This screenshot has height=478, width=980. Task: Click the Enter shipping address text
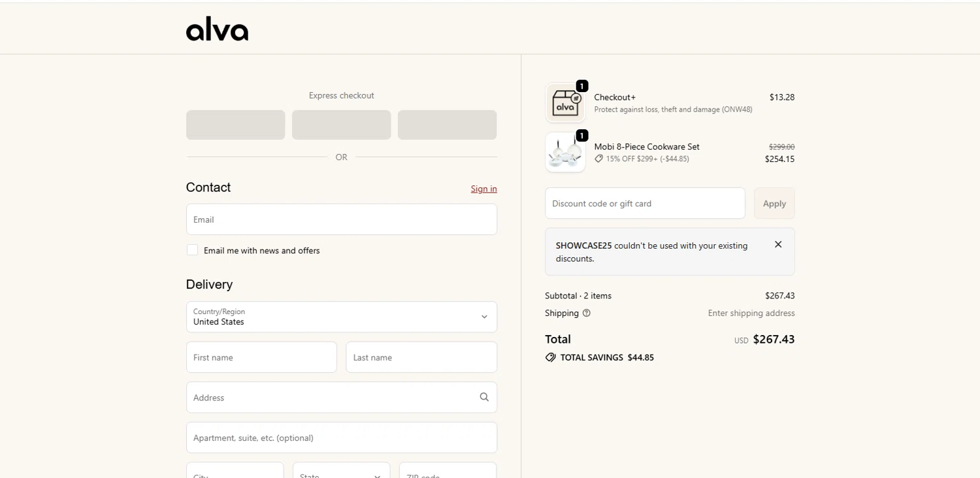pos(751,313)
